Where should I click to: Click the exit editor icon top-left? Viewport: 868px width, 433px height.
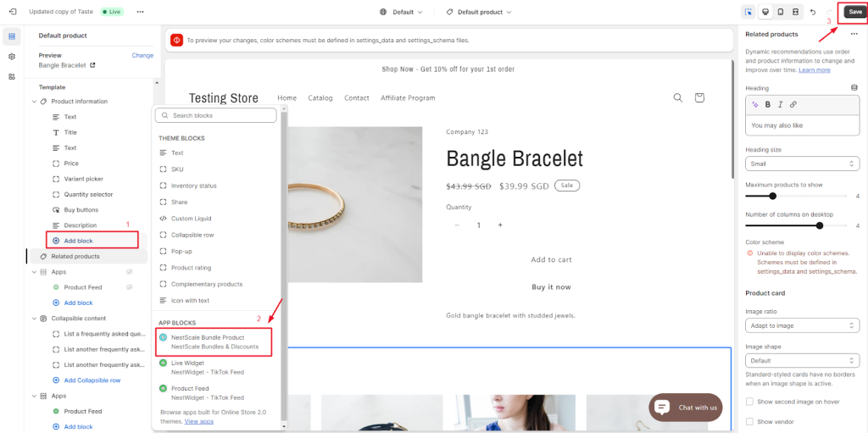tap(13, 12)
